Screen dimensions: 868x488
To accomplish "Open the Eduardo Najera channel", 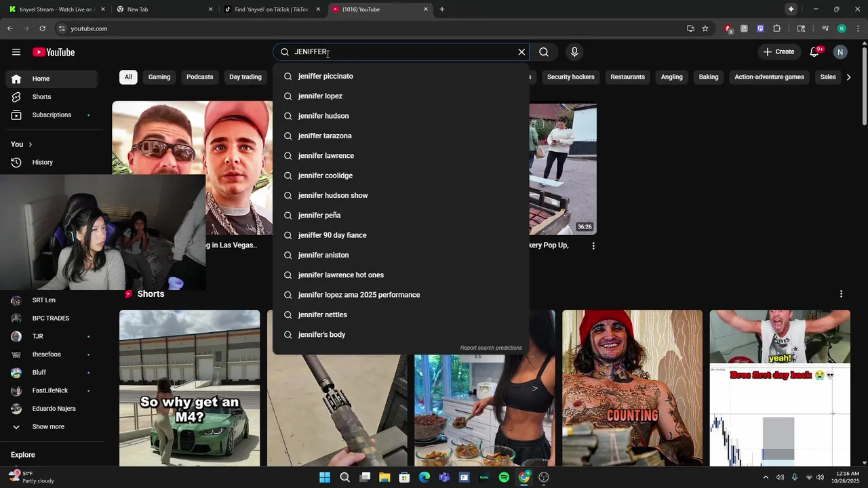I will pos(52,409).
